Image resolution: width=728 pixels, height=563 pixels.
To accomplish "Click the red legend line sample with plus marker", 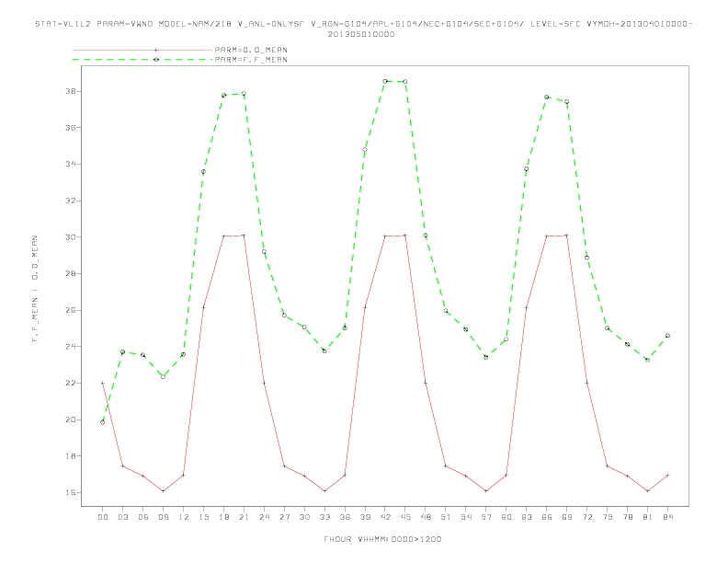I will coord(142,50).
